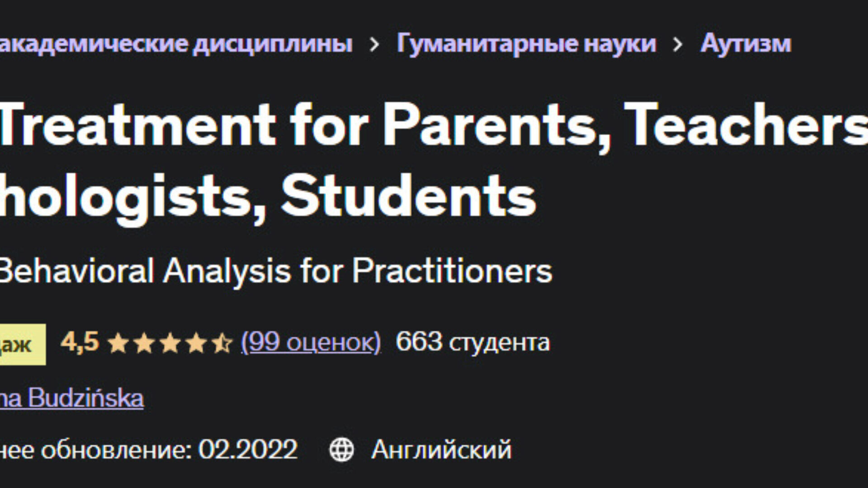Click the 4,5 rating score
Screen dimensions: 868x488
click(x=80, y=342)
